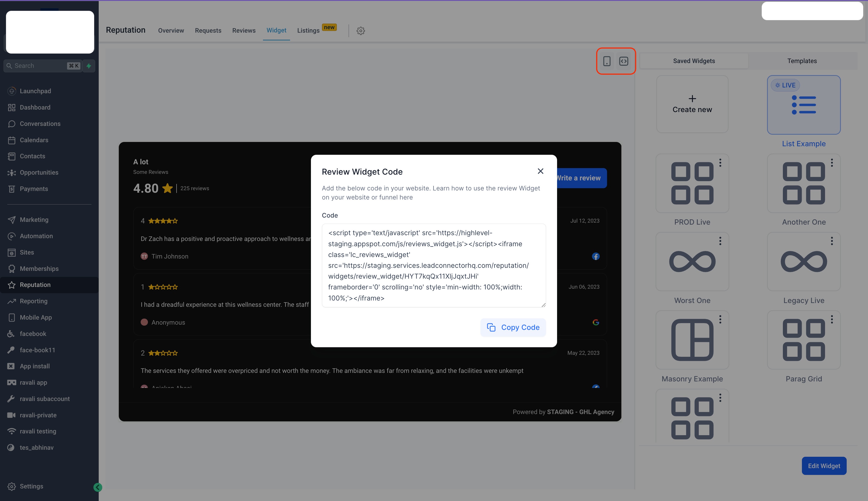Open Conversations from sidebar
868x501 pixels.
[x=40, y=124]
